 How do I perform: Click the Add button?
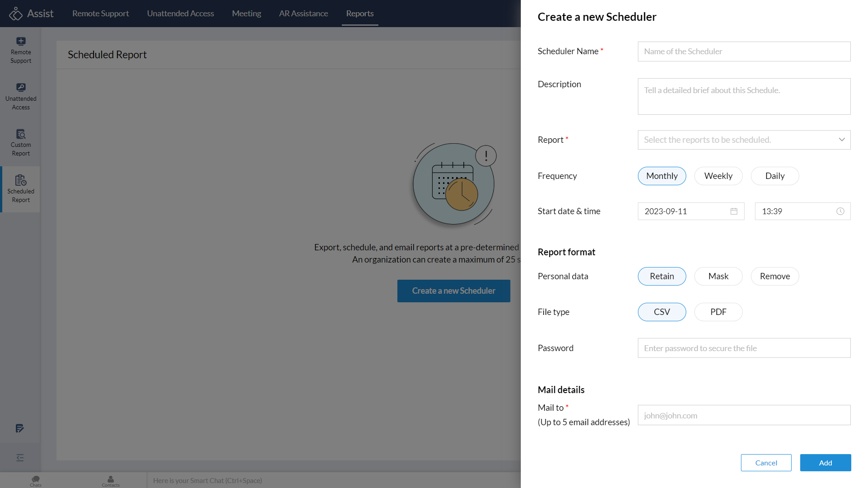point(826,463)
